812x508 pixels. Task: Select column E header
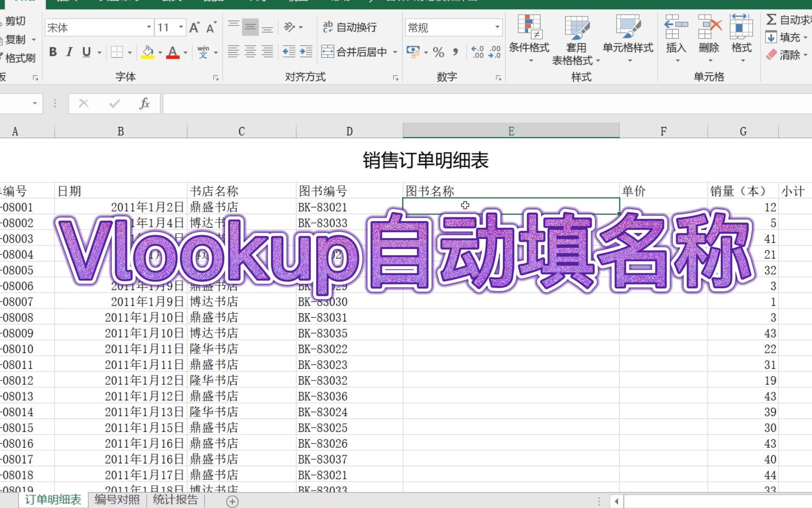511,131
